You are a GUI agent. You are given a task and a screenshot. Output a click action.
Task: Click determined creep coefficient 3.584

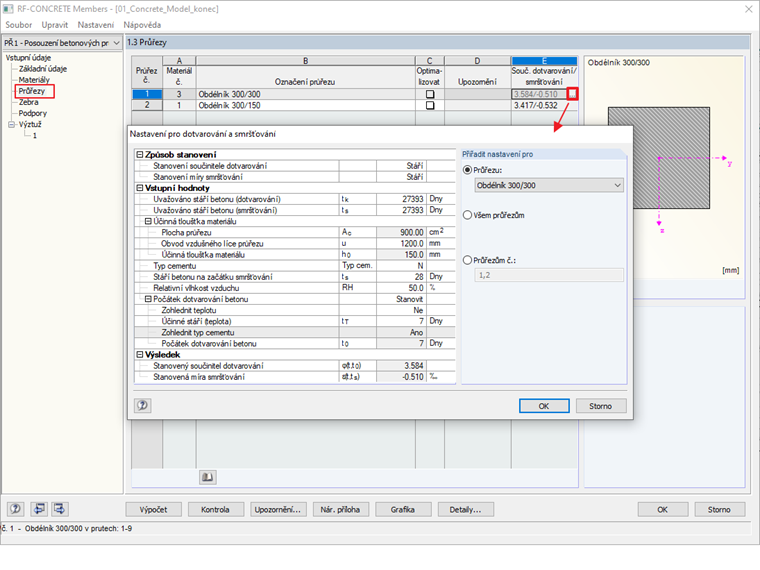pos(401,366)
